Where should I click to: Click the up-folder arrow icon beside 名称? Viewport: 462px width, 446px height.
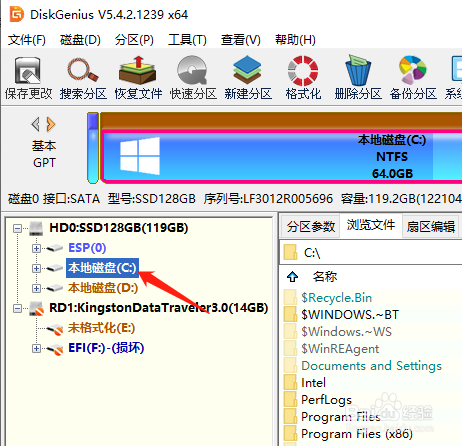[x=292, y=276]
